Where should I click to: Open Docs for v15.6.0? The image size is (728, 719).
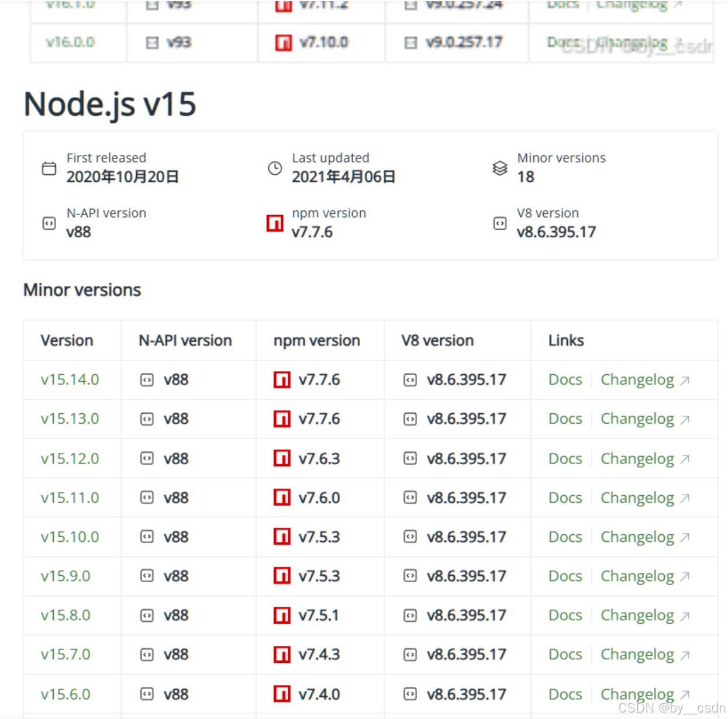(565, 694)
